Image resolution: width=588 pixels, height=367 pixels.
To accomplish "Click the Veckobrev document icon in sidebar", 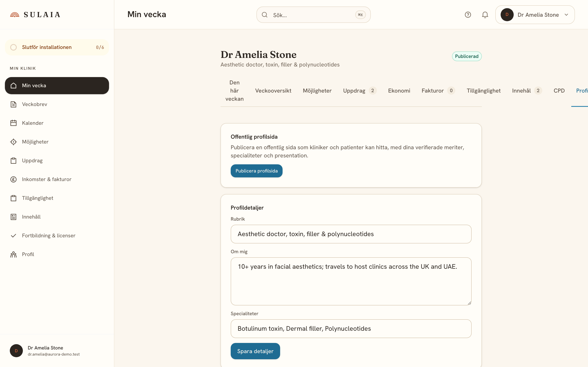I will tap(13, 104).
